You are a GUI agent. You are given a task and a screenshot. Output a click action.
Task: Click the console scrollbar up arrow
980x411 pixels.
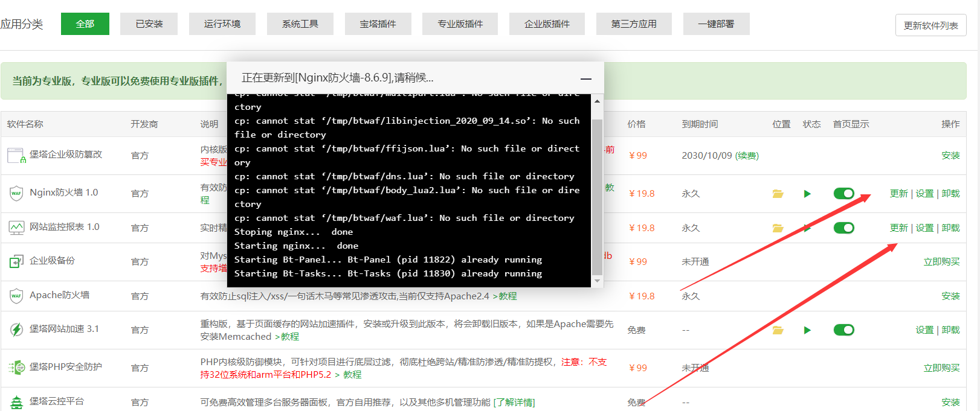point(598,101)
